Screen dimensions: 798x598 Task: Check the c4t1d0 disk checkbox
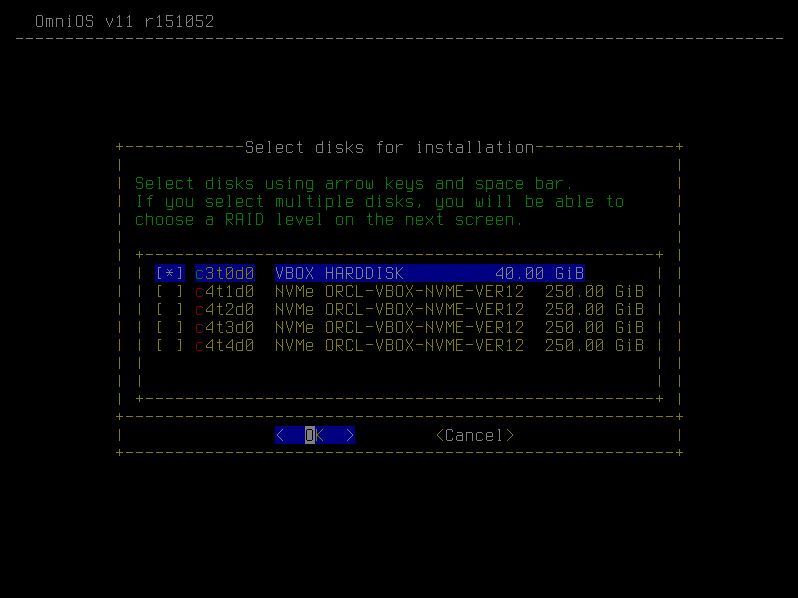169,291
